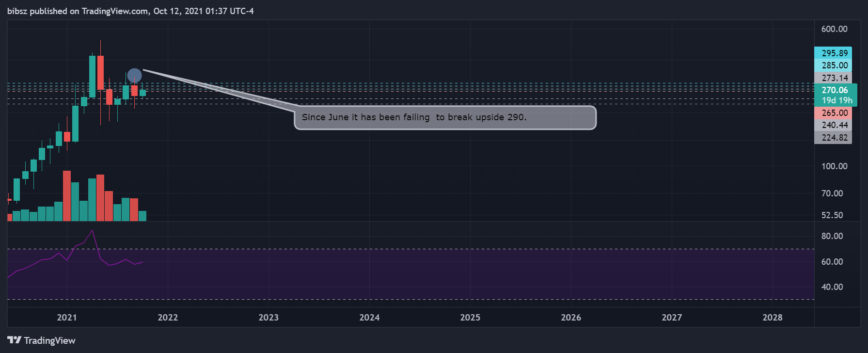Click the 2027 label on time axis
This screenshot has width=868, height=353.
(x=672, y=318)
